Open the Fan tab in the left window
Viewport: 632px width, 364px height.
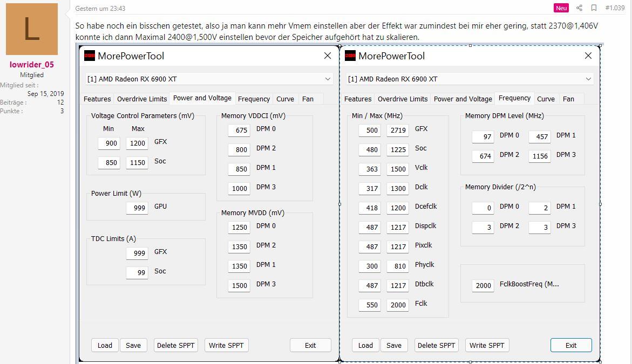pyautogui.click(x=308, y=99)
